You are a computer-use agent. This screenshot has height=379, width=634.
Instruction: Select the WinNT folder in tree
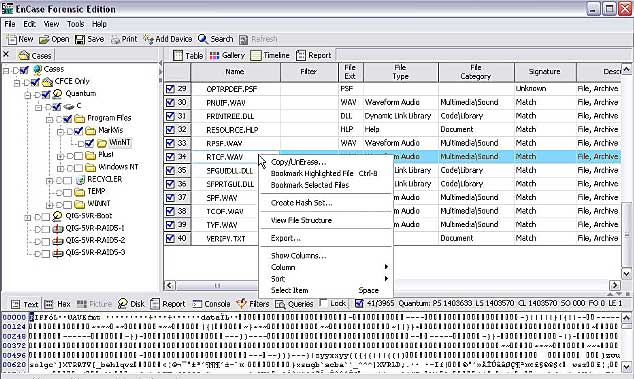point(120,142)
